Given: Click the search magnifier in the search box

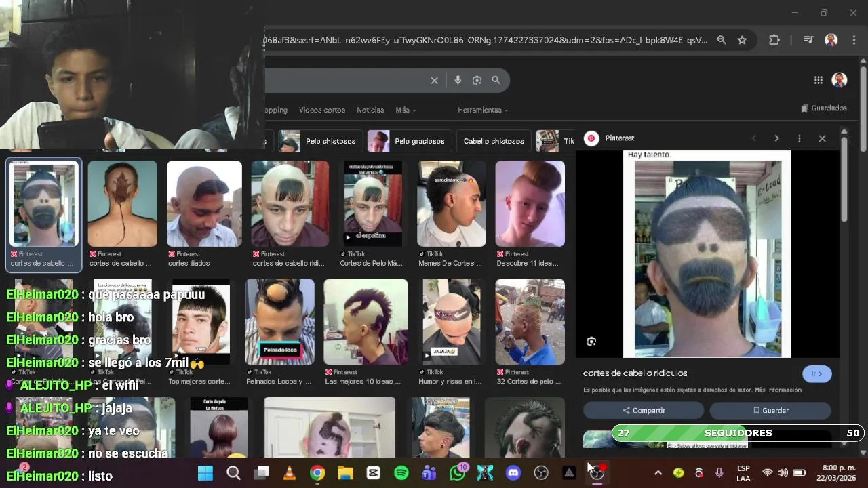Looking at the screenshot, I should 496,80.
